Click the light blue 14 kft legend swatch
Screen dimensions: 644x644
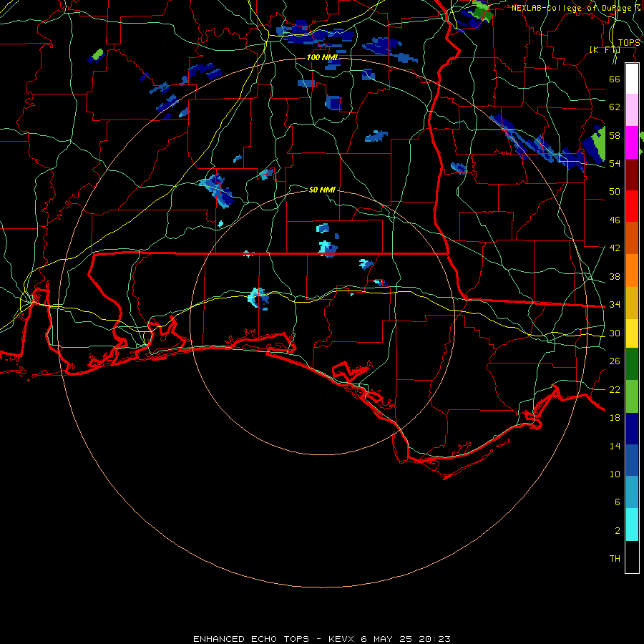coord(632,492)
